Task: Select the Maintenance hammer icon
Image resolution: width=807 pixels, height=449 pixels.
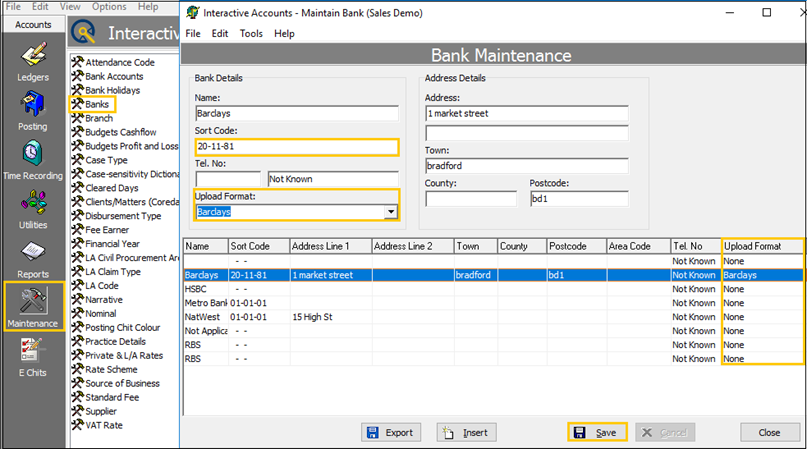Action: pyautogui.click(x=33, y=301)
